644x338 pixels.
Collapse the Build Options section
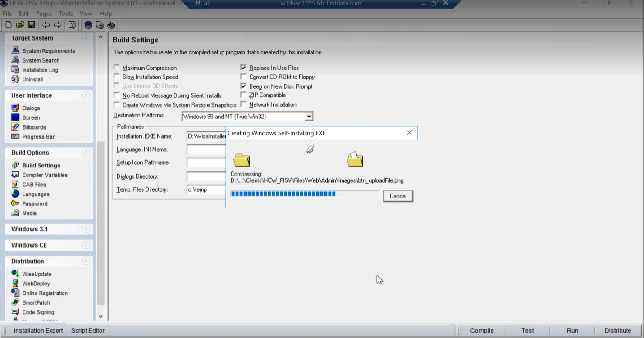pyautogui.click(x=86, y=153)
